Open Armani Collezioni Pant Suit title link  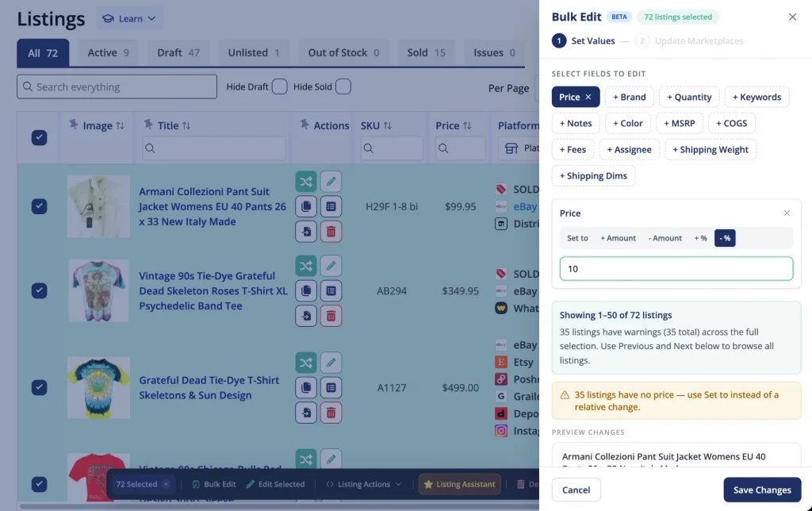click(213, 206)
